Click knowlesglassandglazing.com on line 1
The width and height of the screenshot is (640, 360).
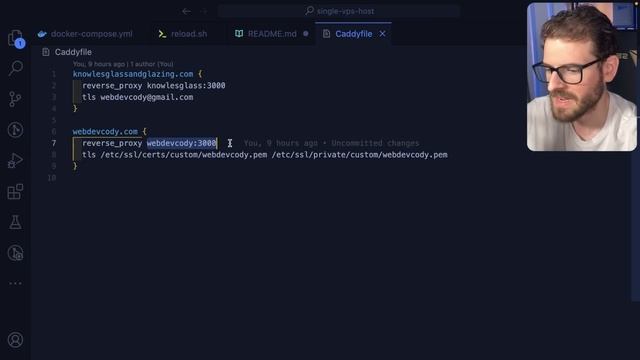click(x=133, y=74)
